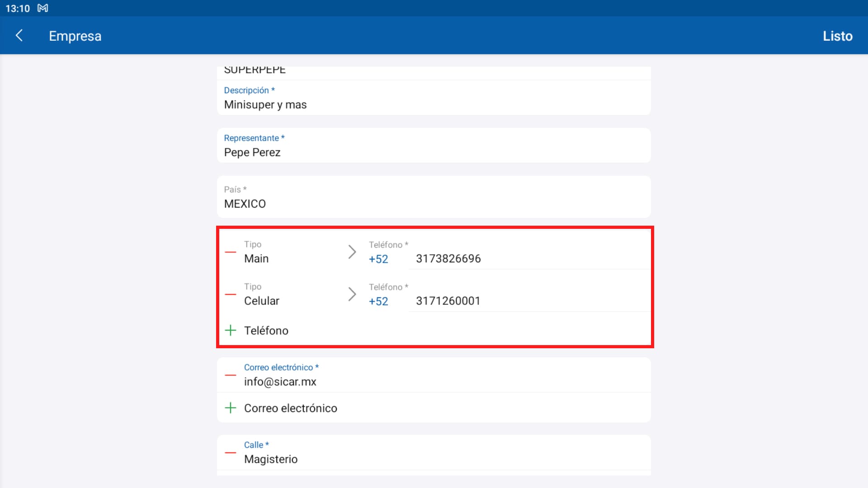868x488 pixels.
Task: Expand the Main phone type chevron
Action: coord(352,252)
